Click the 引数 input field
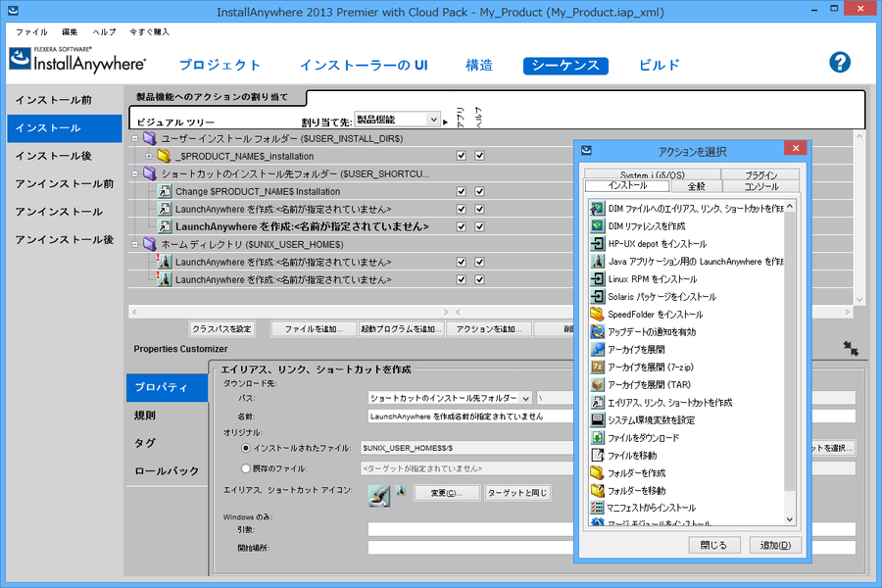 [x=612, y=529]
